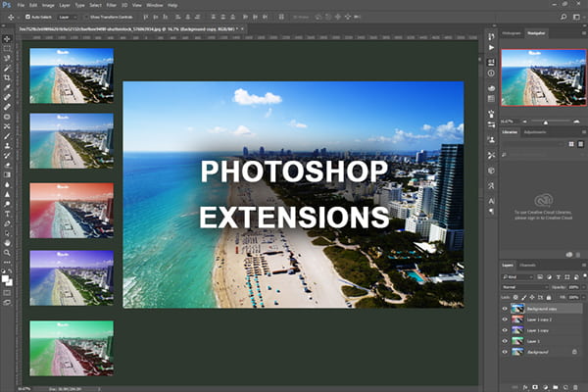
Task: Switch Libraries to grid view
Action: pos(571,144)
